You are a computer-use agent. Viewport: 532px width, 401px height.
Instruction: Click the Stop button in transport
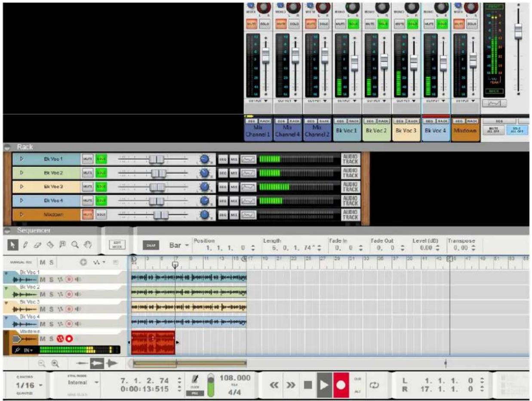[308, 384]
